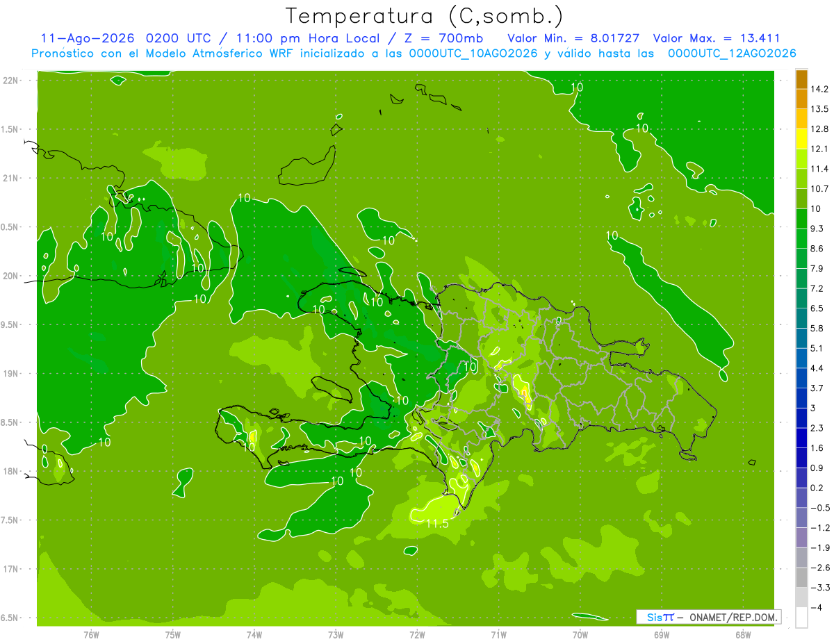Click the "14.2" colorbar value
Screen dimensions: 834x644
coord(821,89)
